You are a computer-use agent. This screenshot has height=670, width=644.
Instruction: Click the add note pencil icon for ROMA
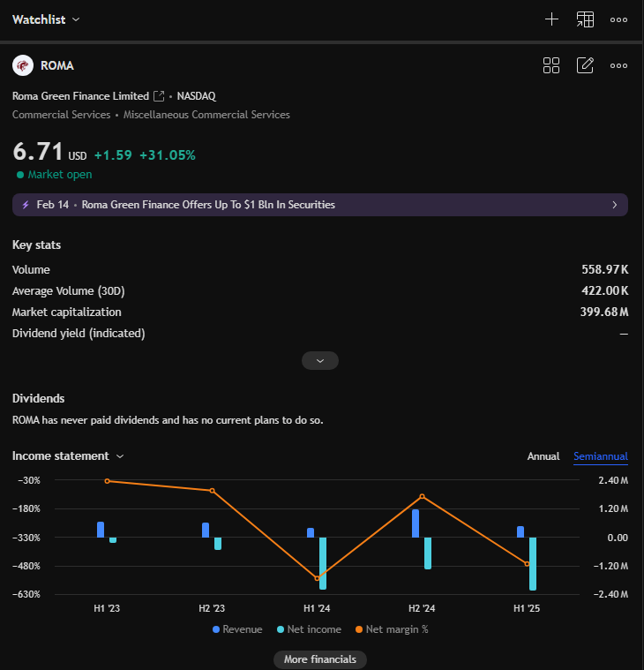585,65
